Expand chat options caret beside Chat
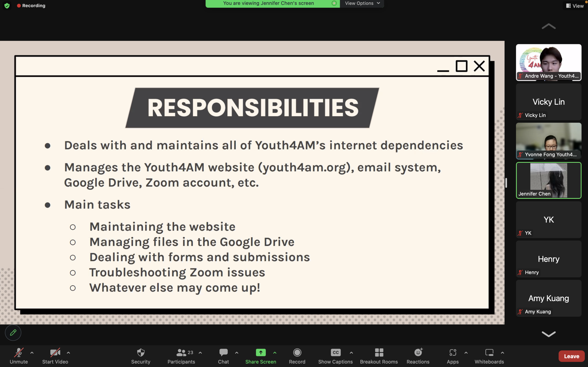The width and height of the screenshot is (588, 367). 237,353
